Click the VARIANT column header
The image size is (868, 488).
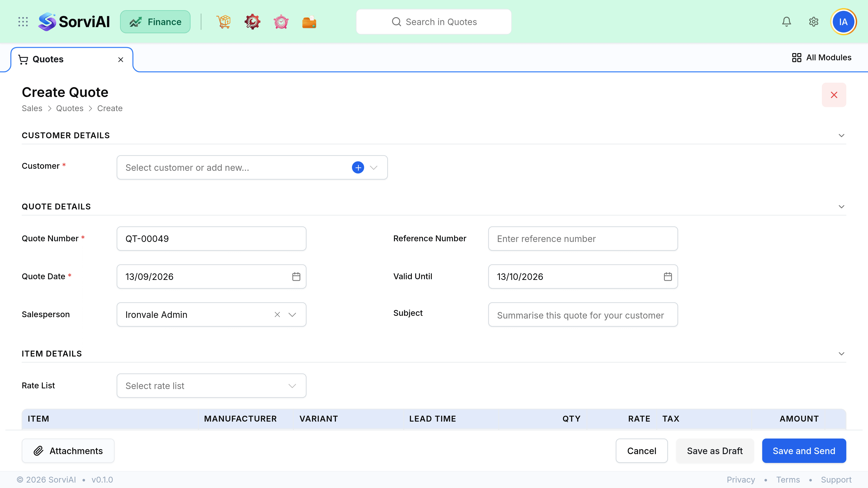pos(318,419)
